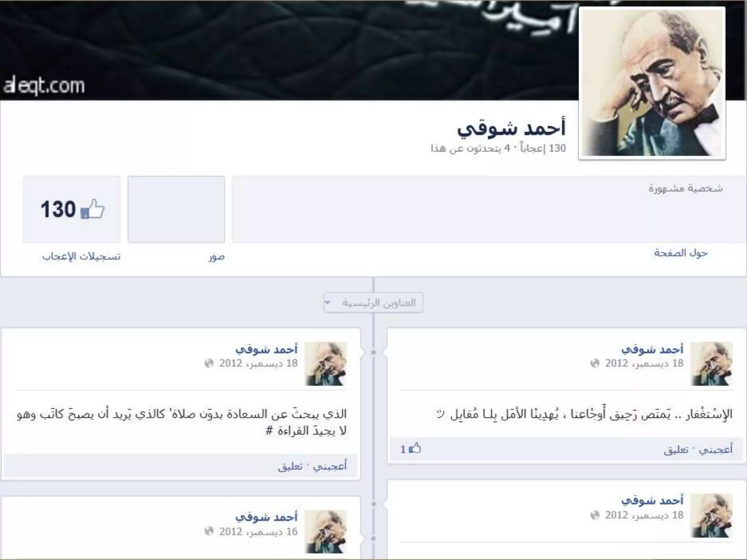The height and width of the screenshot is (560, 747).
Task: Click the avatar thumbnail on the left first post
Action: point(326,363)
